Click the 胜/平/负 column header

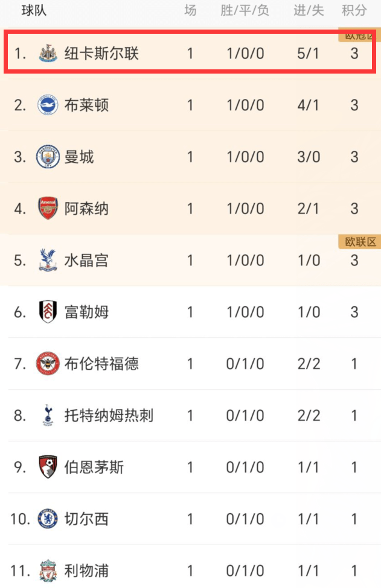pos(245,10)
